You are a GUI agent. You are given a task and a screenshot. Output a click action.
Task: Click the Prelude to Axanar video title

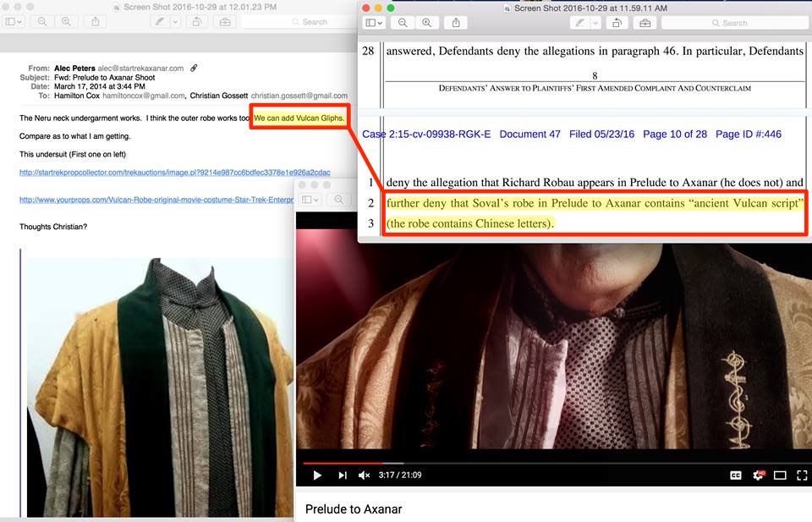click(x=354, y=509)
